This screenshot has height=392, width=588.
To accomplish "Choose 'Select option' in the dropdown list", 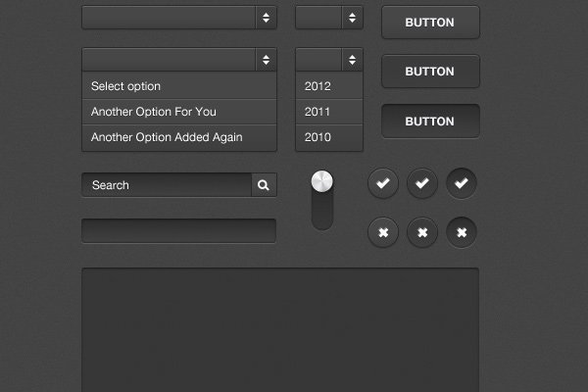I will (x=179, y=86).
